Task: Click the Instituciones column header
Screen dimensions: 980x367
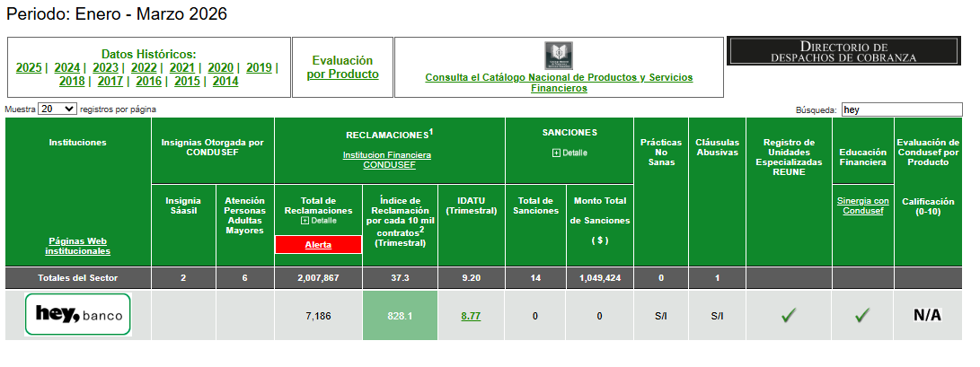Action: [77, 143]
